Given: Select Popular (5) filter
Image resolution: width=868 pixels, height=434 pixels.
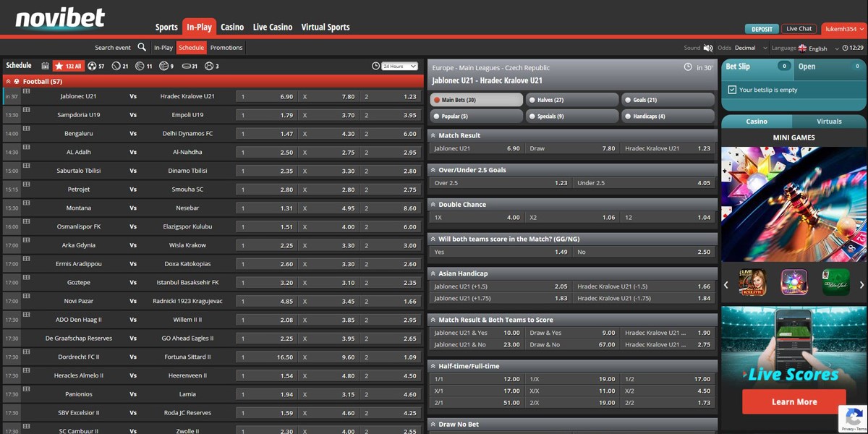Looking at the screenshot, I should click(476, 116).
